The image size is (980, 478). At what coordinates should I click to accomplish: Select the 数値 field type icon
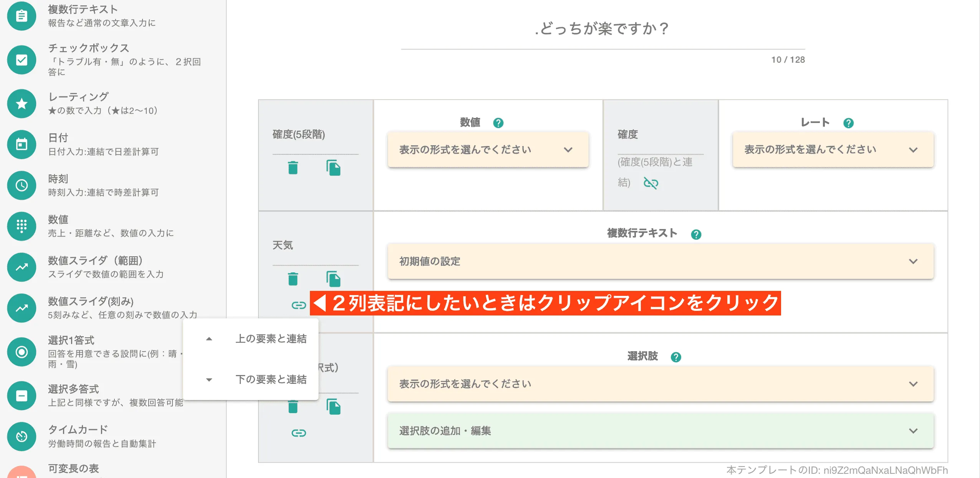click(x=21, y=226)
